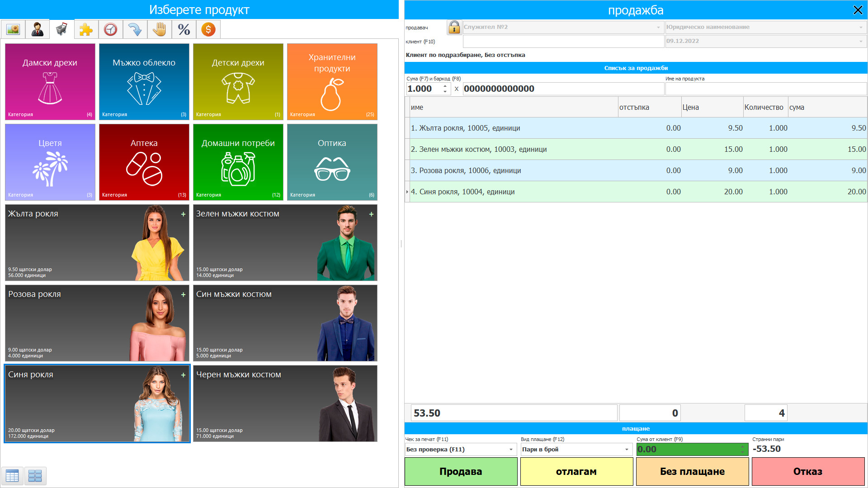Click the dollar/currency icon in toolbar
This screenshot has width=868, height=488.
pyautogui.click(x=208, y=30)
